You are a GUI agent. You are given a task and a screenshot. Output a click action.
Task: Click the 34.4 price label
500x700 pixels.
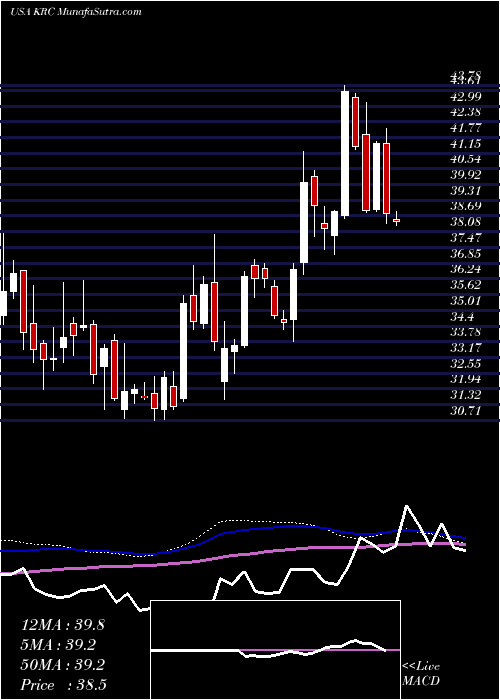pos(462,317)
